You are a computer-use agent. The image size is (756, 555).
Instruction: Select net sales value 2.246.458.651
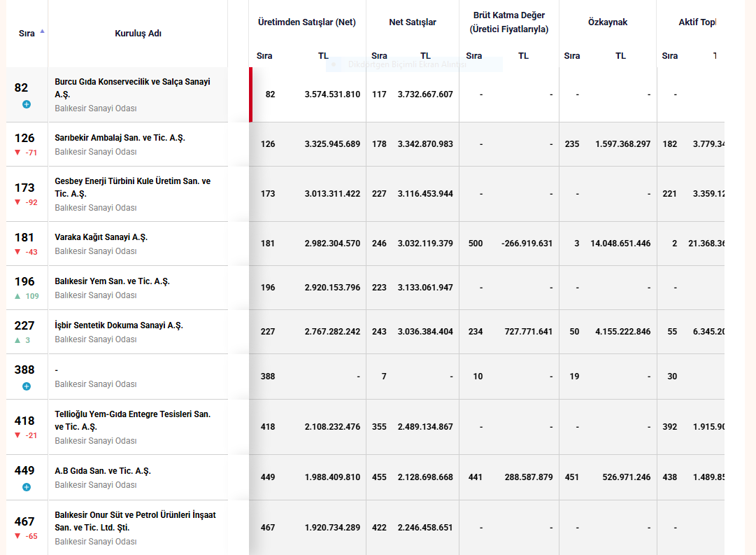tap(425, 528)
